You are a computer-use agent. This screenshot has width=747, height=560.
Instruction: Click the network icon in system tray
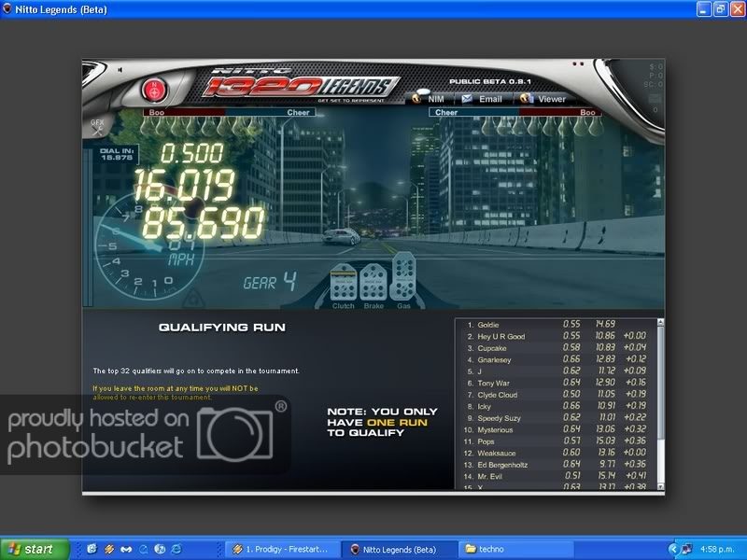click(686, 549)
